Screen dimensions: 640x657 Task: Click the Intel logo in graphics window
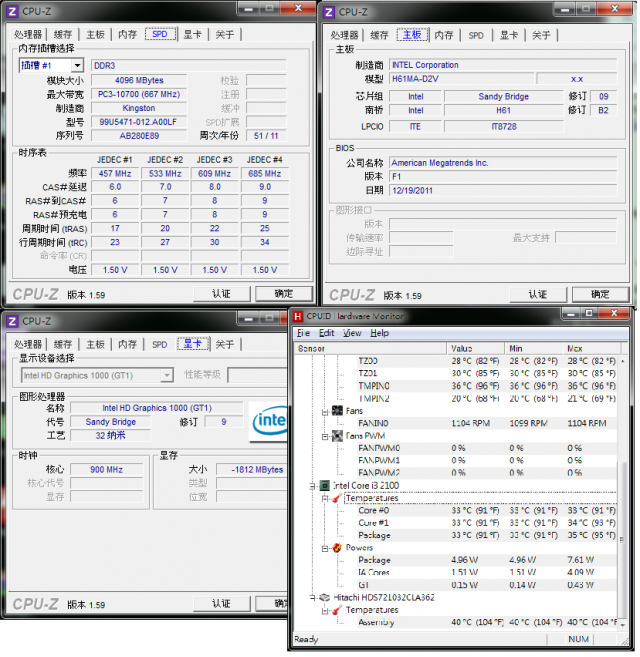click(x=269, y=422)
